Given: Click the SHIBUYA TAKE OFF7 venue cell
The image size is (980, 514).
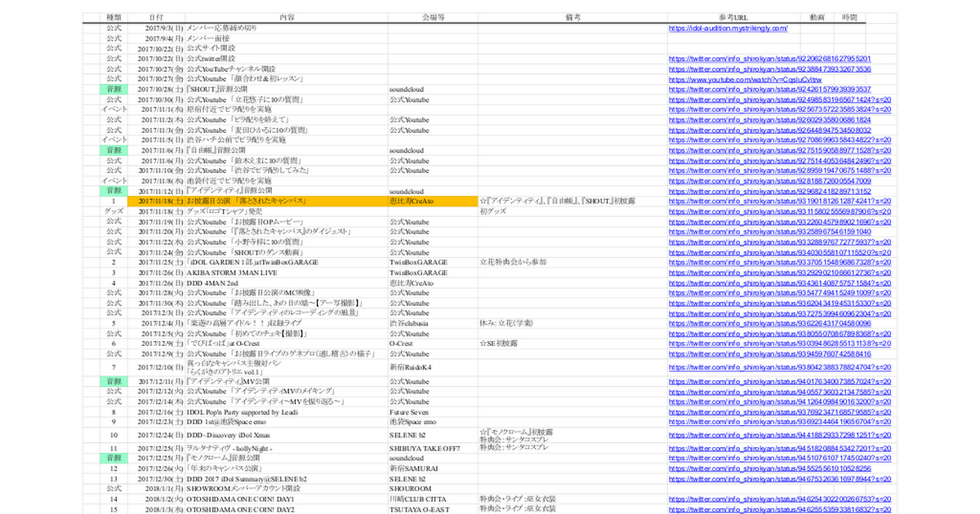Looking at the screenshot, I should 433,448.
